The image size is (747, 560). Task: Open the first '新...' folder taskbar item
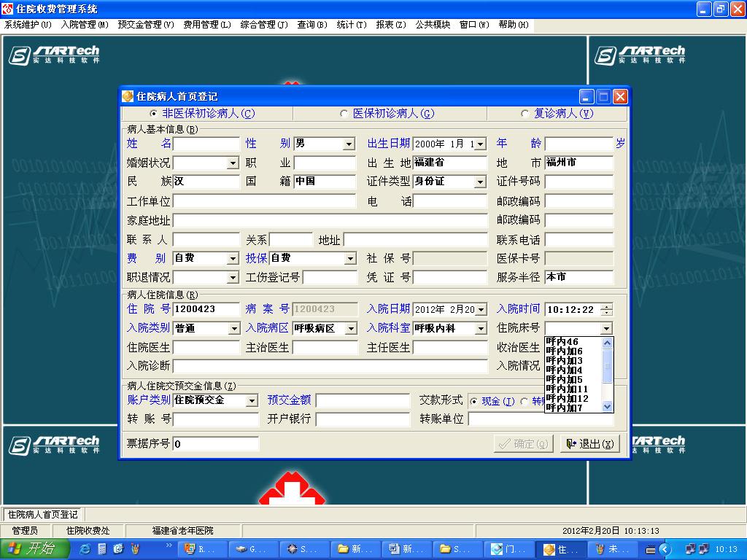[x=355, y=549]
